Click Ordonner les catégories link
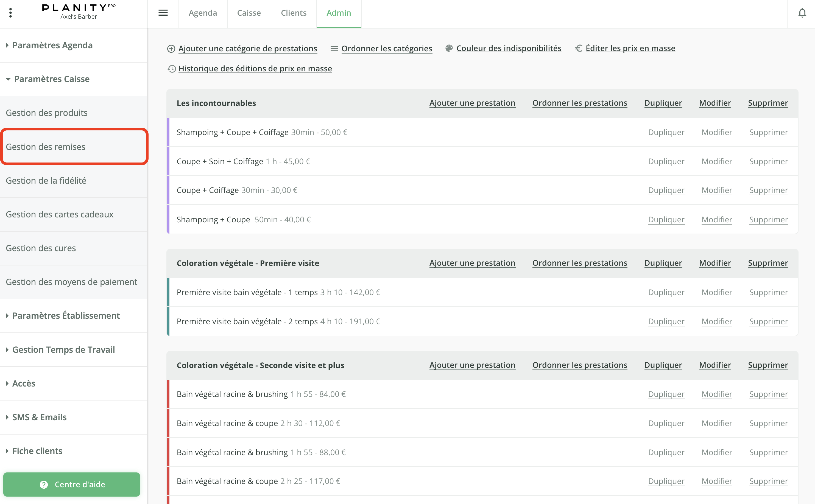 pos(386,48)
